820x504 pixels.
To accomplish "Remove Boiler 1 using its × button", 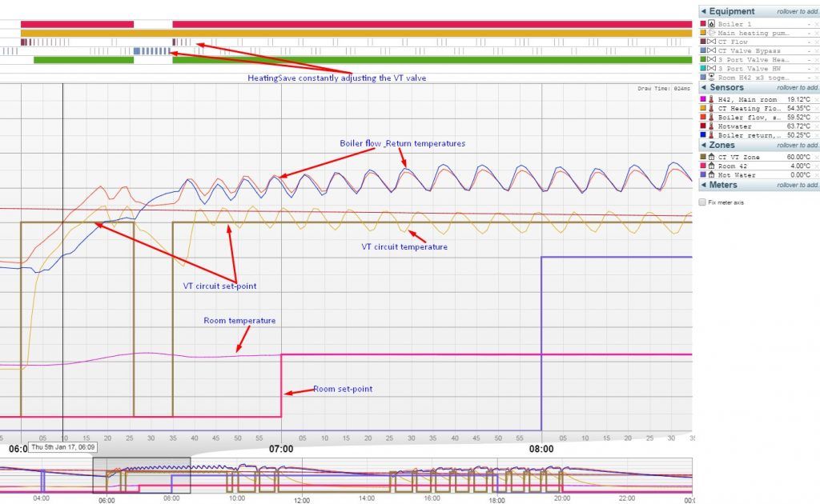I will coord(816,22).
